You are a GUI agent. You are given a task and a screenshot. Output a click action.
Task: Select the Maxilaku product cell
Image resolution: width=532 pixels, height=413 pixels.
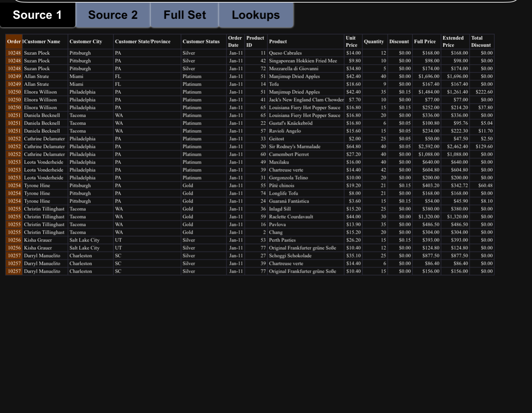306,162
